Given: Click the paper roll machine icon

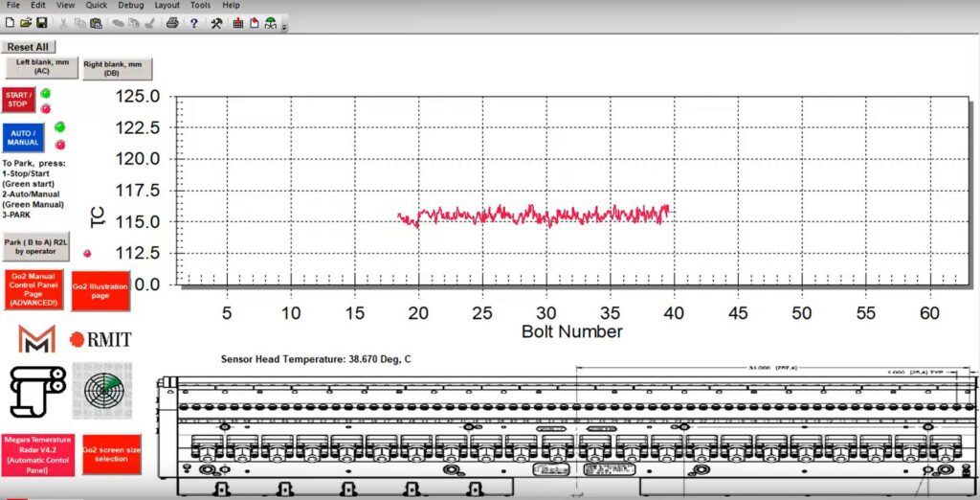Looking at the screenshot, I should (37, 391).
